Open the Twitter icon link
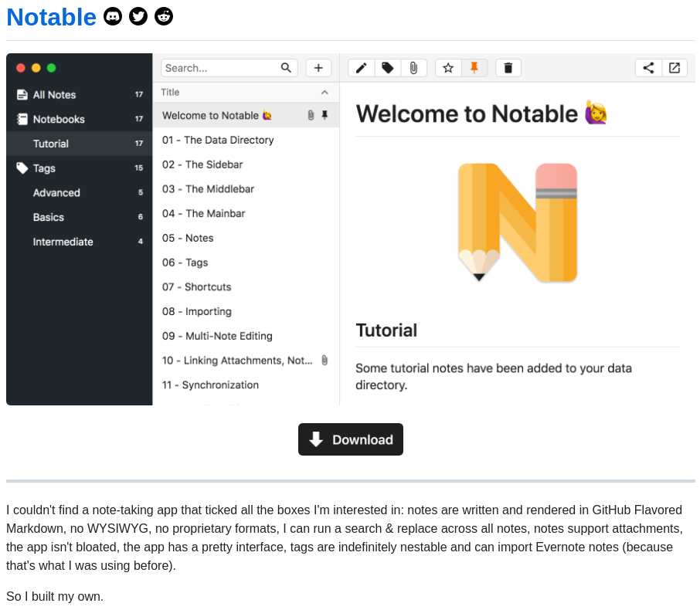The height and width of the screenshot is (610, 700). pyautogui.click(x=138, y=16)
